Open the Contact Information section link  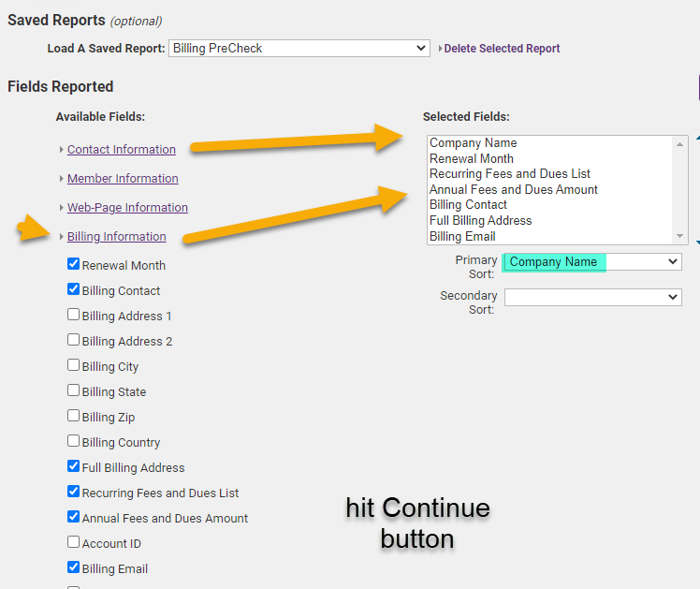click(122, 150)
